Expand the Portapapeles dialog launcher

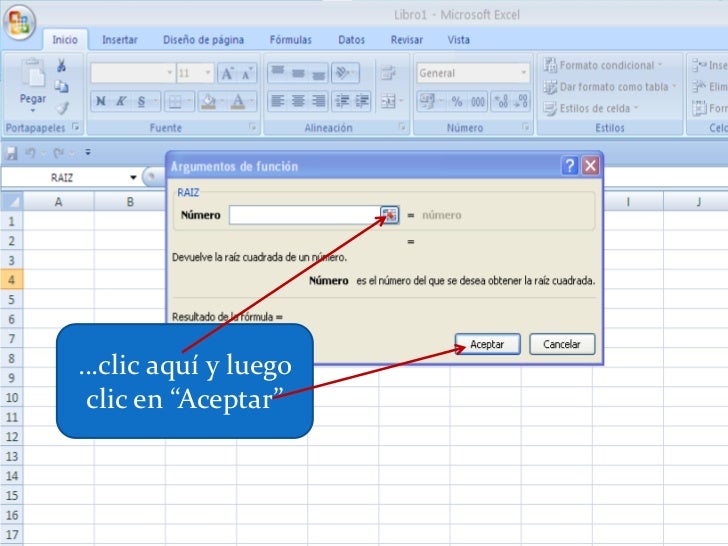(x=76, y=127)
